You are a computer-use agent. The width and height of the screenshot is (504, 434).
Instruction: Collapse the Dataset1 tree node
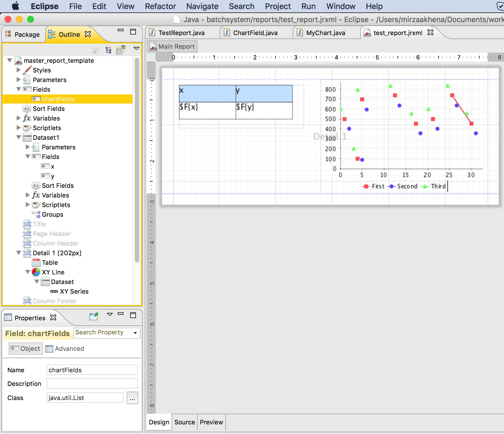coord(19,137)
